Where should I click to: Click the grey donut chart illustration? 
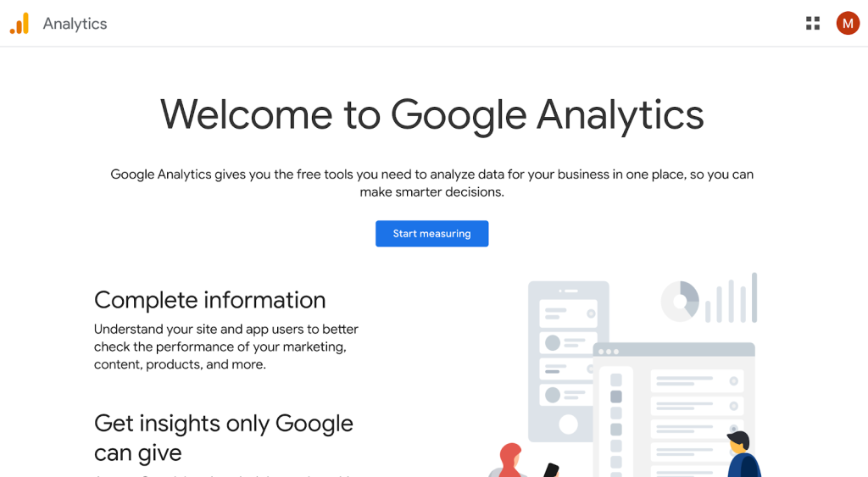coord(680,301)
